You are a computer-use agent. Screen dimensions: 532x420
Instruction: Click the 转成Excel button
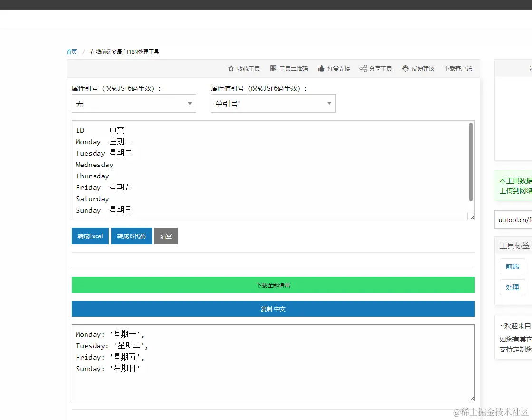90,236
